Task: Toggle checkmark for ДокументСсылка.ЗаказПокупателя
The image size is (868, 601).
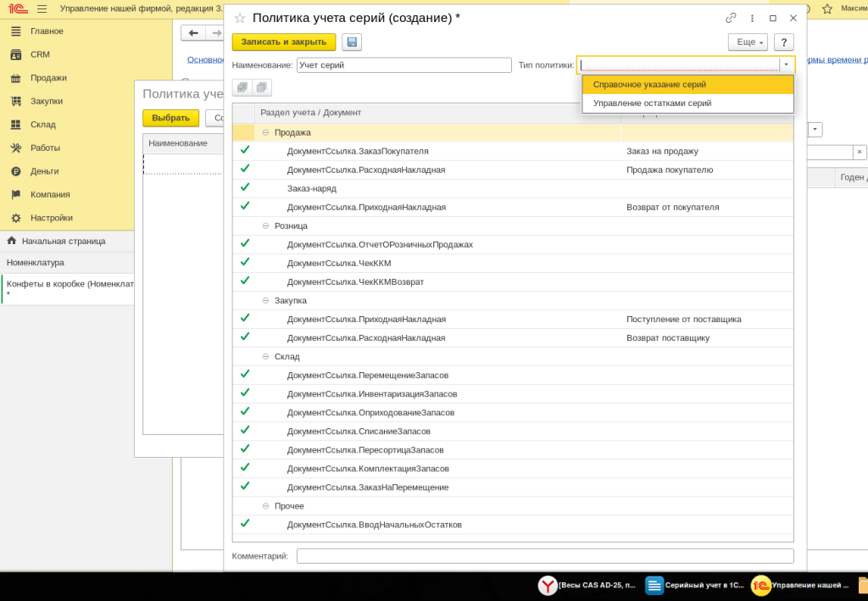Action: [245, 150]
